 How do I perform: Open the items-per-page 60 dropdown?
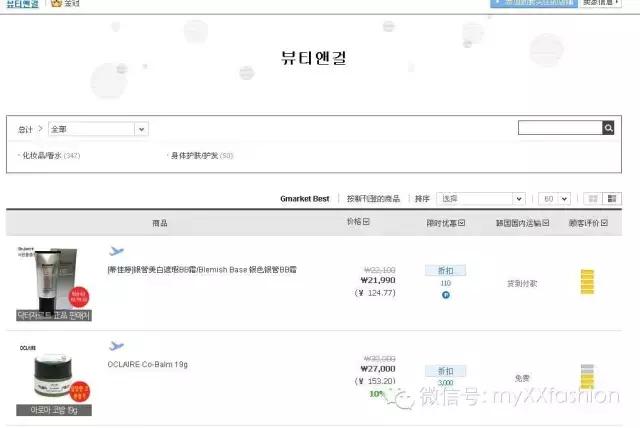pos(554,199)
